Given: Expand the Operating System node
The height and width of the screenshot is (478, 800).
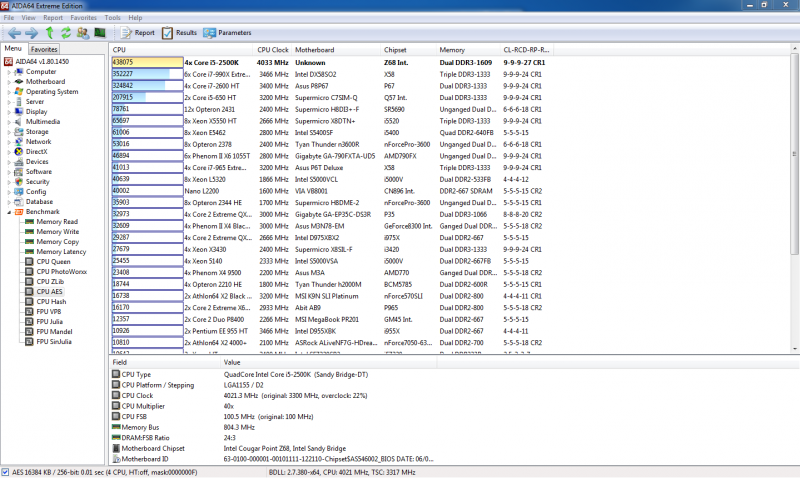Looking at the screenshot, I should click(x=9, y=92).
